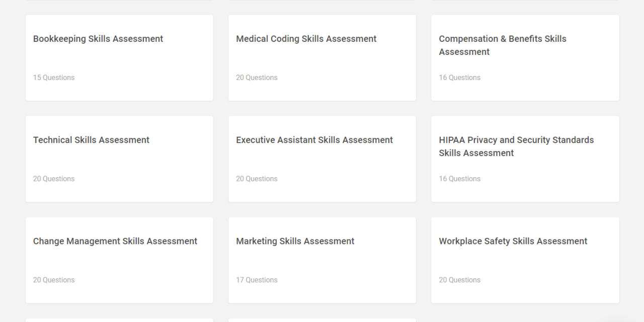Open the Change Management Skills Assessment
This screenshot has height=322, width=644.
pos(115,241)
